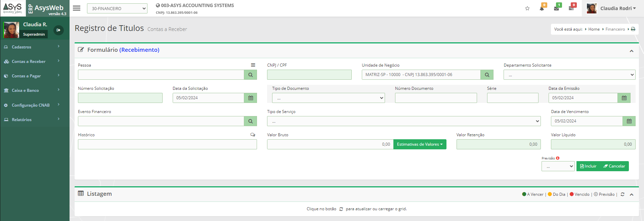Click the favorites star icon
Viewport: 644px width, 221px height.
tap(527, 8)
